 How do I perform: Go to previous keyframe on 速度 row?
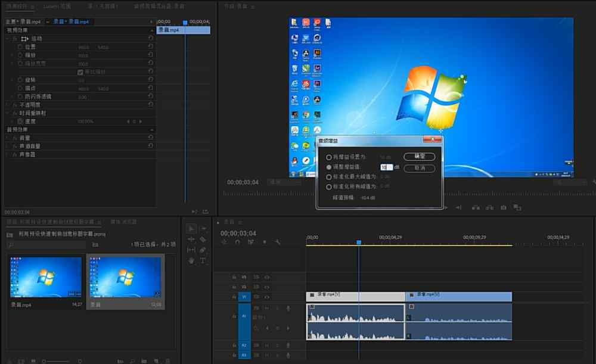128,122
